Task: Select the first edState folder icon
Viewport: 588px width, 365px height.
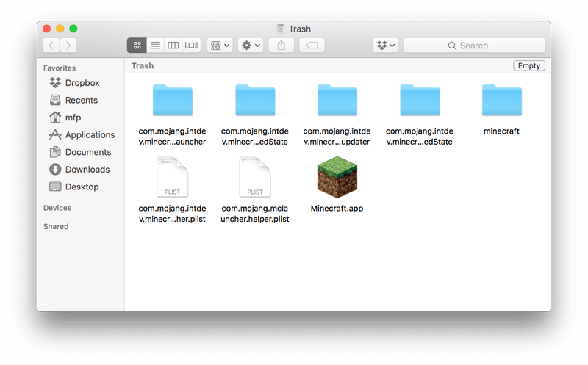Action: pos(255,100)
